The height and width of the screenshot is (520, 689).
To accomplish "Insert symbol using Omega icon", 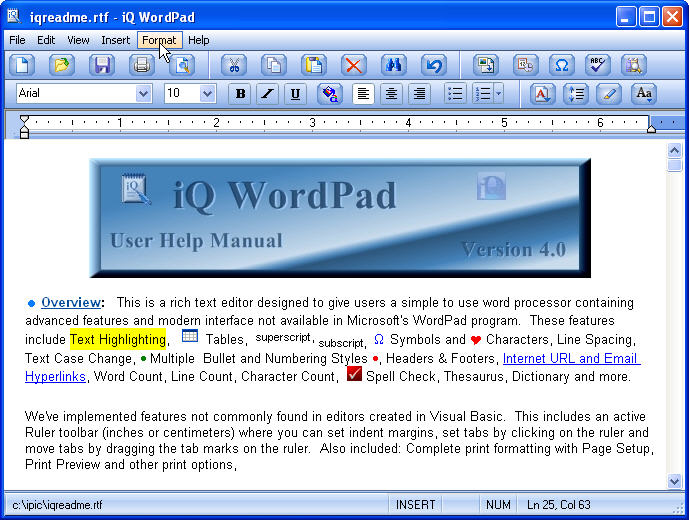I will pyautogui.click(x=561, y=66).
